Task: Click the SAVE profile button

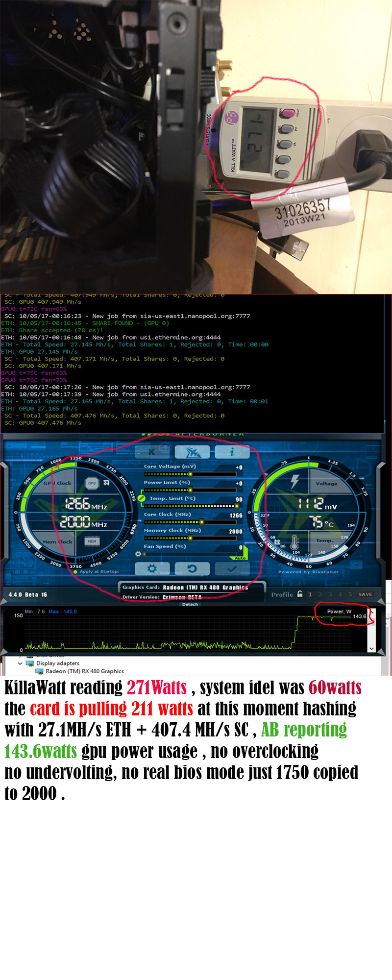Action: [x=365, y=594]
